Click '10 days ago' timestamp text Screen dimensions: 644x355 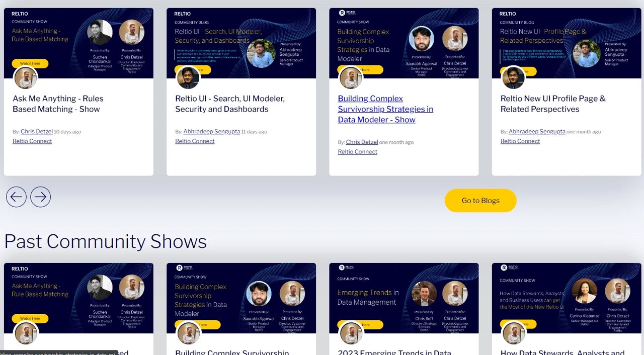tap(67, 132)
